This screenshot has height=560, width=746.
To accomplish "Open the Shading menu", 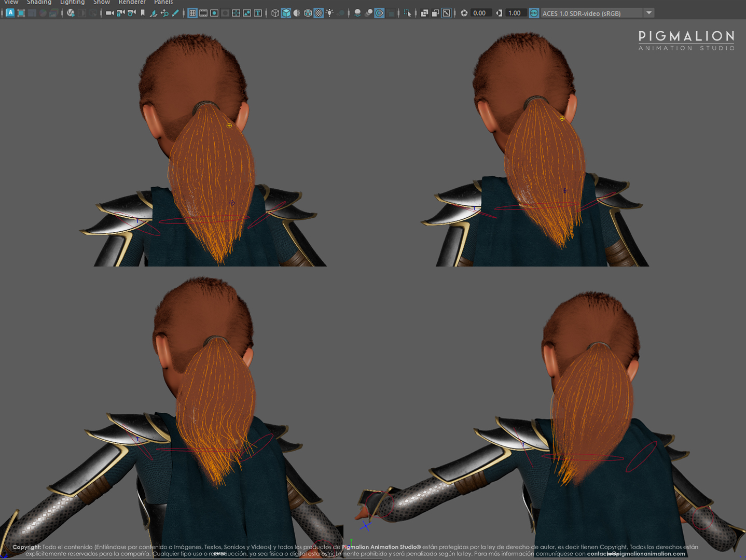I will point(39,3).
